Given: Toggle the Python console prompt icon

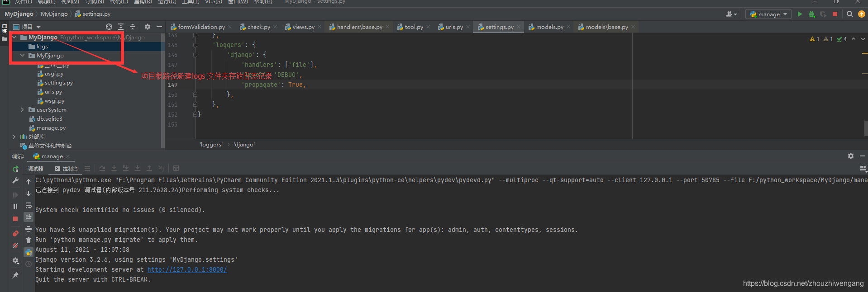Looking at the screenshot, I should pyautogui.click(x=29, y=252).
